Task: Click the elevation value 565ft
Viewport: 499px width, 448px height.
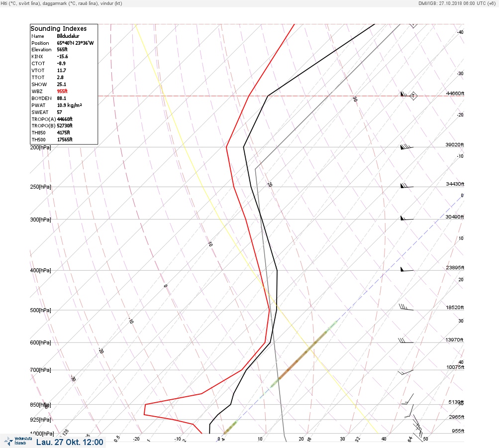Action: 62,50
